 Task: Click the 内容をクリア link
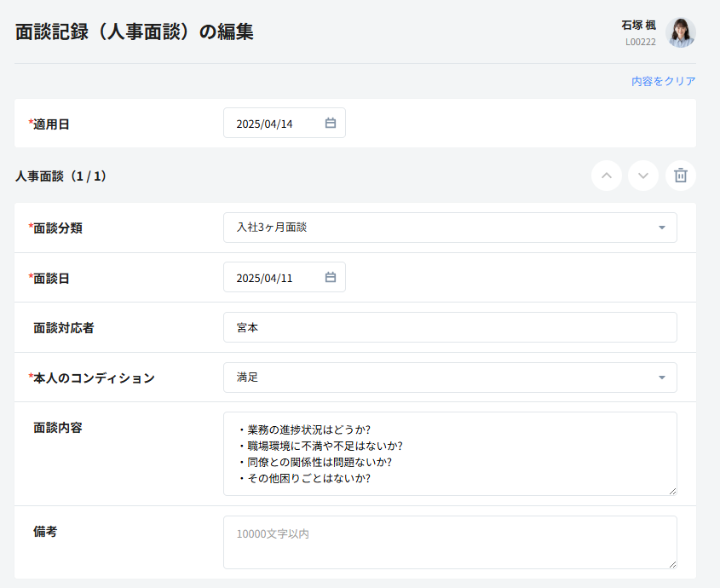(x=663, y=82)
